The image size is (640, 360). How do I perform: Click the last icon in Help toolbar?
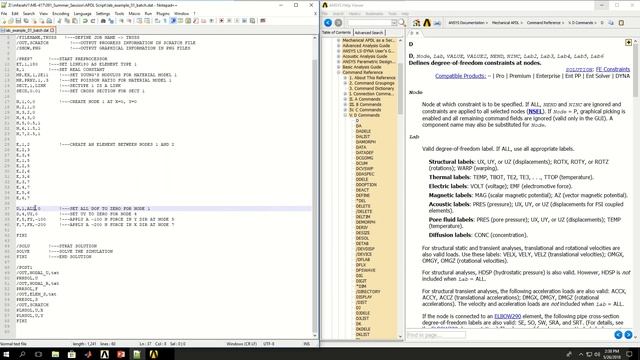coord(621,23)
